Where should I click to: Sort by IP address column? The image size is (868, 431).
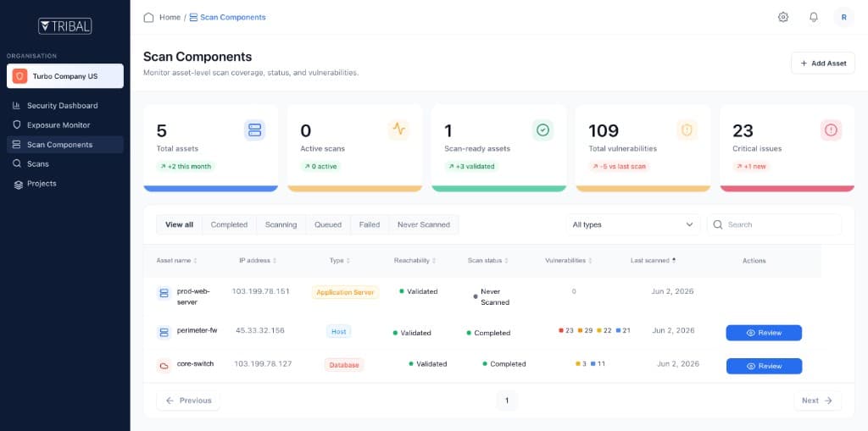258,261
